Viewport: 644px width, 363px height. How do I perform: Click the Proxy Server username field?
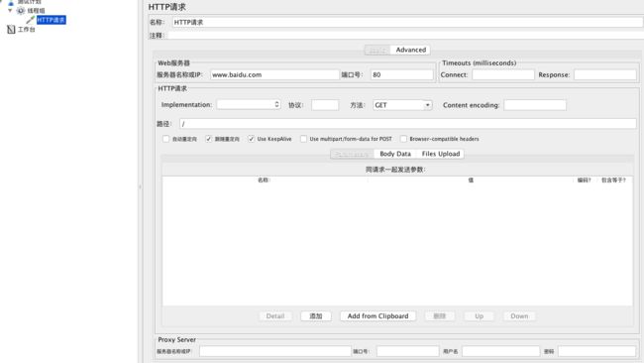tap(500, 351)
